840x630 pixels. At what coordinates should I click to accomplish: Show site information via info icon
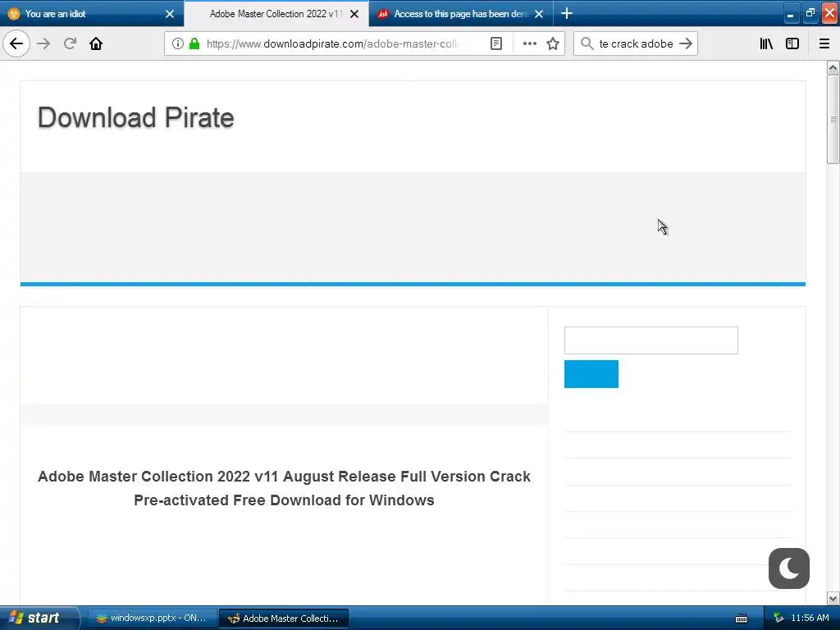pos(178,43)
